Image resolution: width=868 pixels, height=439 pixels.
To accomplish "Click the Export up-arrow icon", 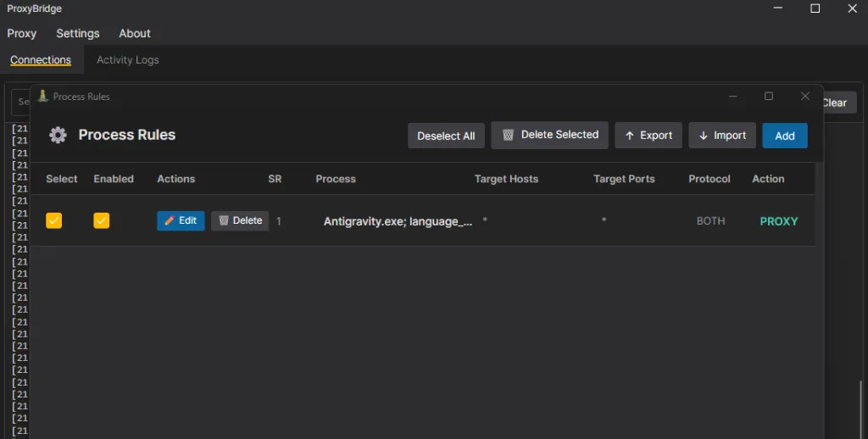I will click(630, 136).
